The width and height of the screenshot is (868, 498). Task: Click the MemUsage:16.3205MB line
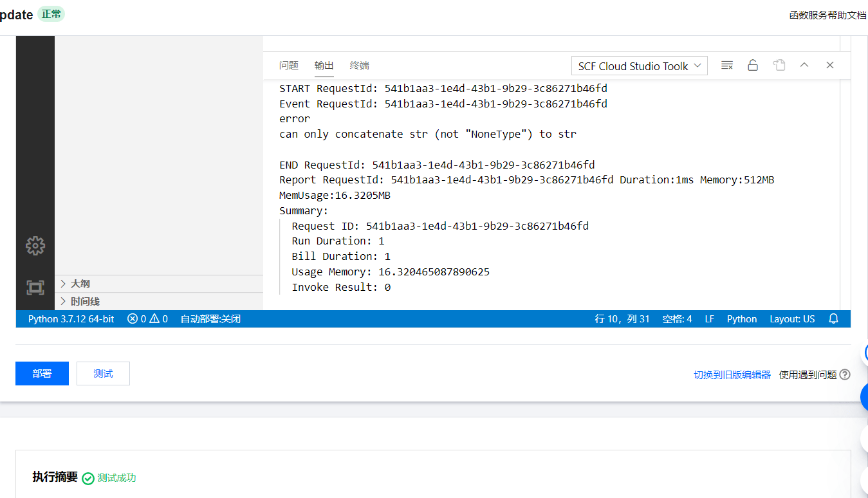coord(335,195)
